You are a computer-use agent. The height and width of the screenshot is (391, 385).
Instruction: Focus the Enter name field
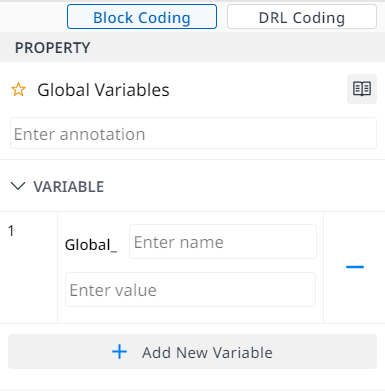[223, 242]
